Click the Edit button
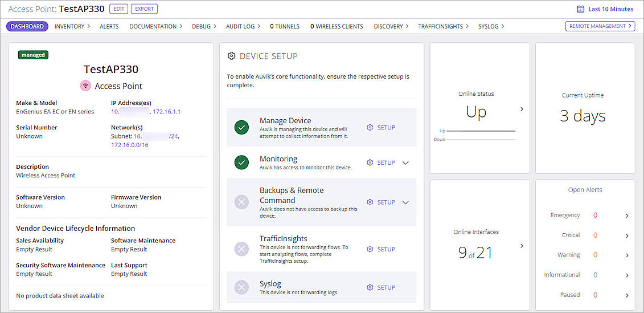This screenshot has width=644, height=313. [x=118, y=9]
